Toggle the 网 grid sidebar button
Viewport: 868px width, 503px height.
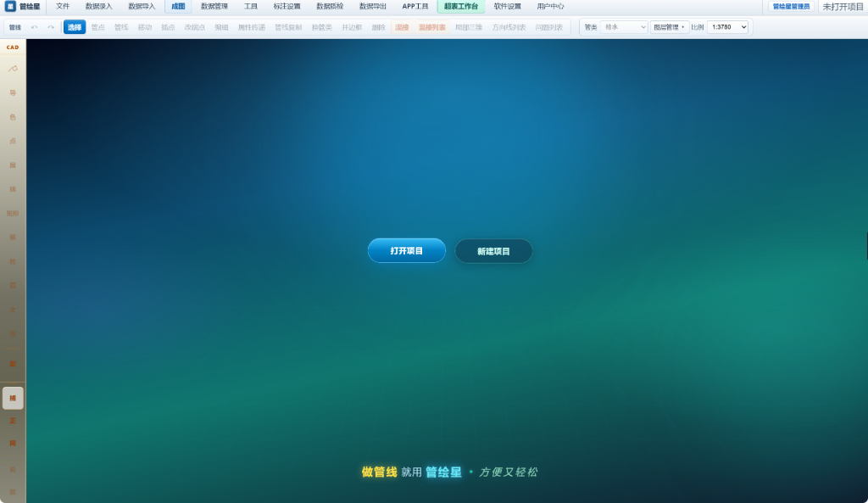(13, 444)
